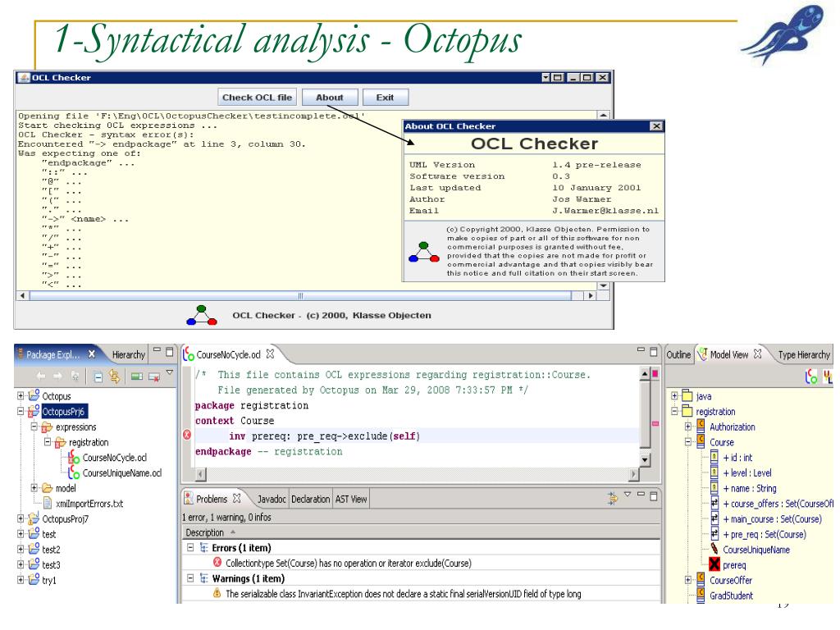Viewport: 840px width, 630px height.
Task: Click the OCL Checker triangle logo in About dialog
Action: pyautogui.click(x=423, y=253)
